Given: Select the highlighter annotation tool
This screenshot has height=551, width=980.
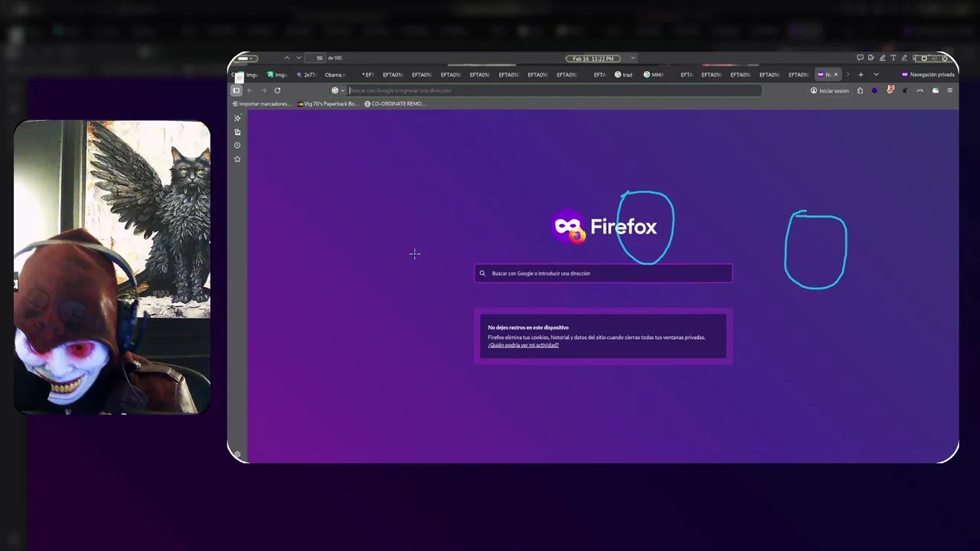Looking at the screenshot, I should click(x=882, y=58).
